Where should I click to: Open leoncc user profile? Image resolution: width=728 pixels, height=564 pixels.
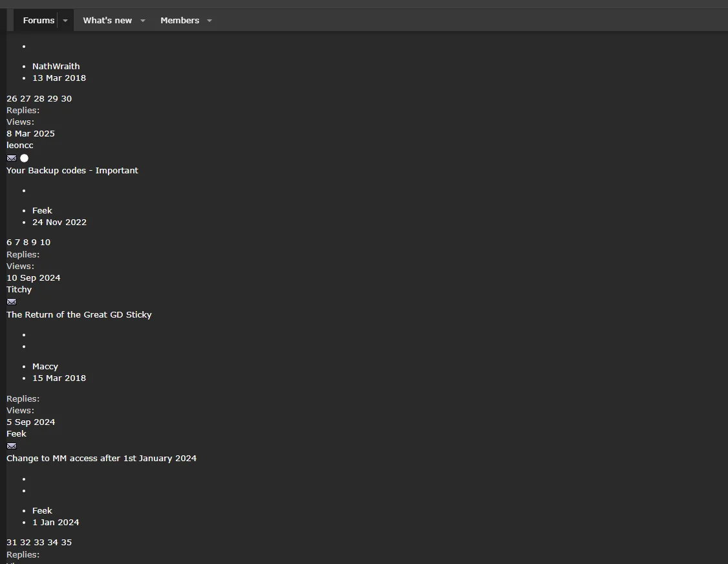coord(19,145)
